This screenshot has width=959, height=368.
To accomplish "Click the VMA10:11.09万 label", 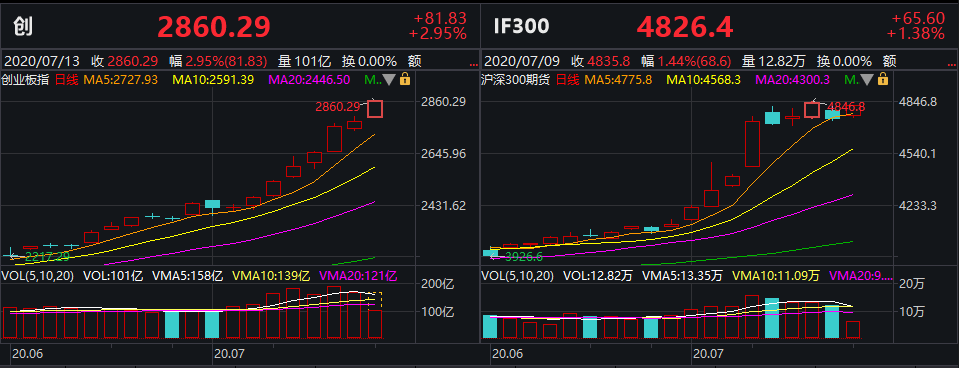I will click(776, 276).
